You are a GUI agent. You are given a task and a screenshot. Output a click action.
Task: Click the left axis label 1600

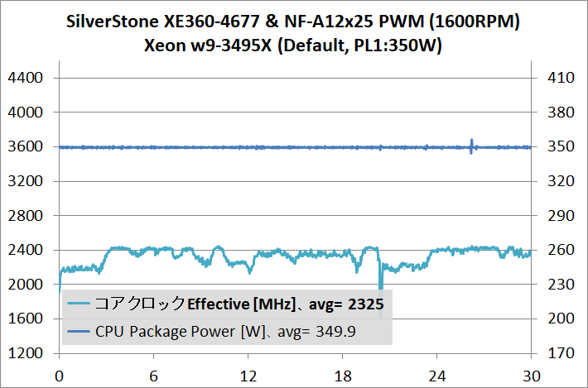[x=26, y=319]
